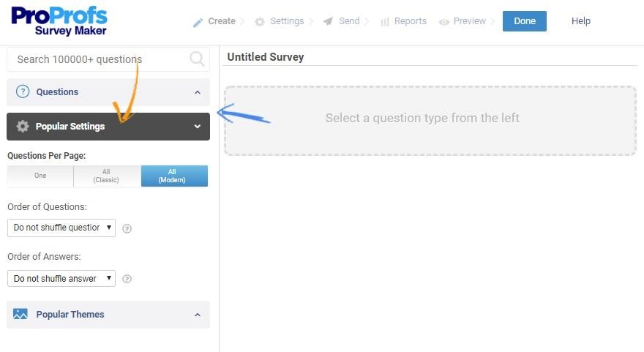Open the Help link
This screenshot has width=644, height=352.
click(581, 21)
